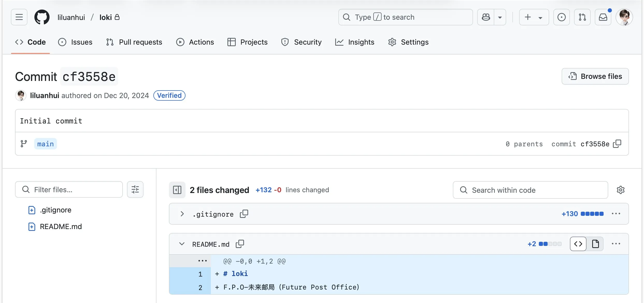Image resolution: width=644 pixels, height=303 pixels.
Task: Open the hamburger navigation menu
Action: click(x=19, y=17)
